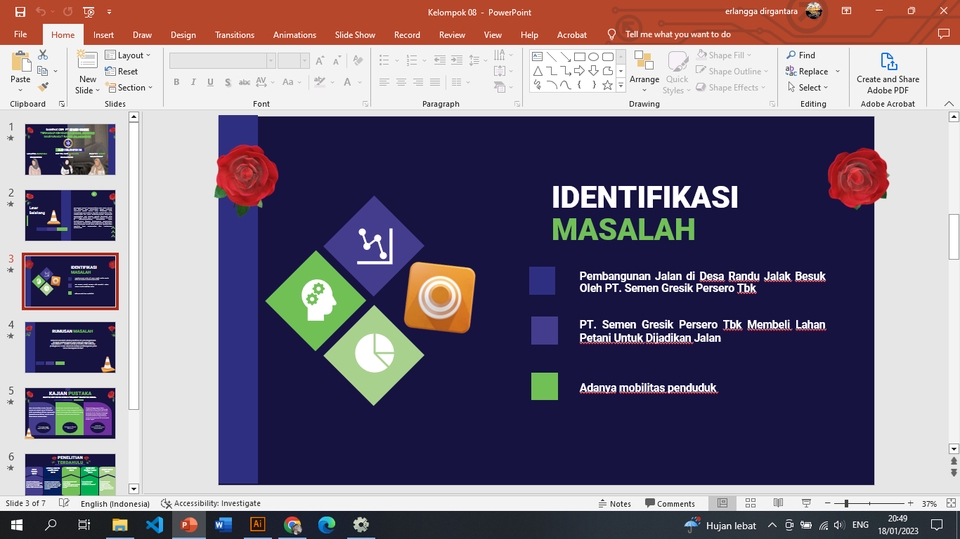Viewport: 960px width, 539px height.
Task: Click the IDENTIFIKASI MASALAH title text
Action: point(645,214)
